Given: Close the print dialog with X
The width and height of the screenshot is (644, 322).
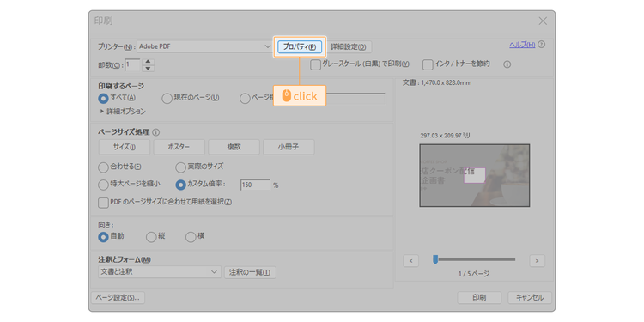Looking at the screenshot, I should [543, 21].
